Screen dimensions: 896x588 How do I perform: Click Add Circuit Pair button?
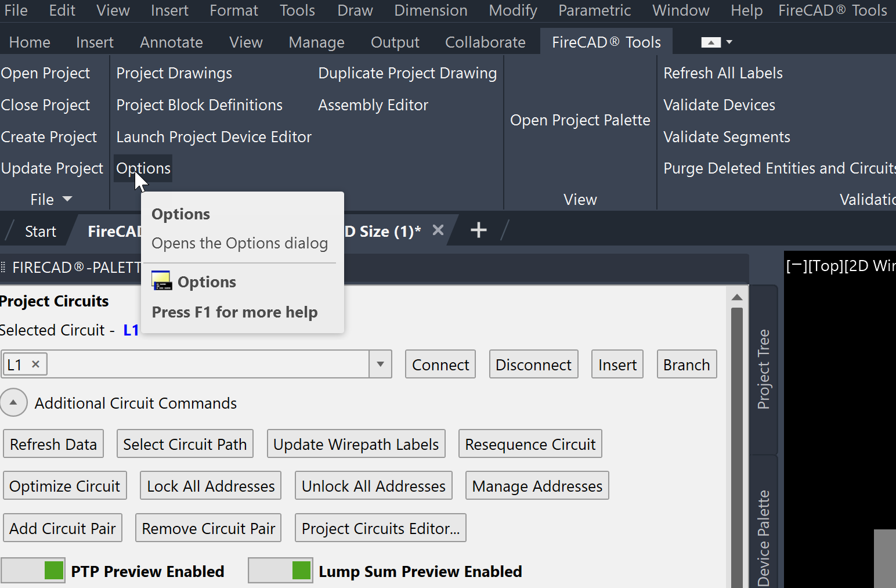pyautogui.click(x=63, y=528)
